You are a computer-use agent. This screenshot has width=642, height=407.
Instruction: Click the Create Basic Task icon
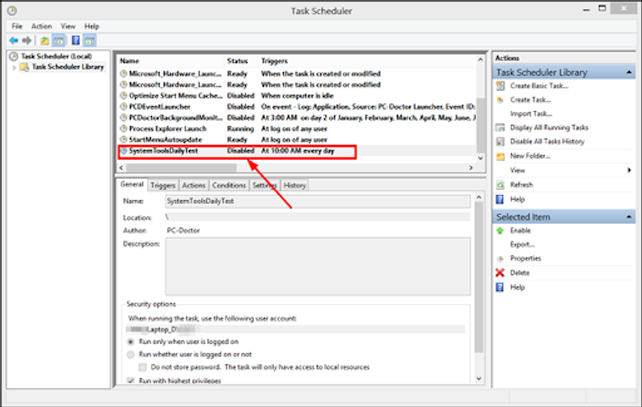click(500, 86)
